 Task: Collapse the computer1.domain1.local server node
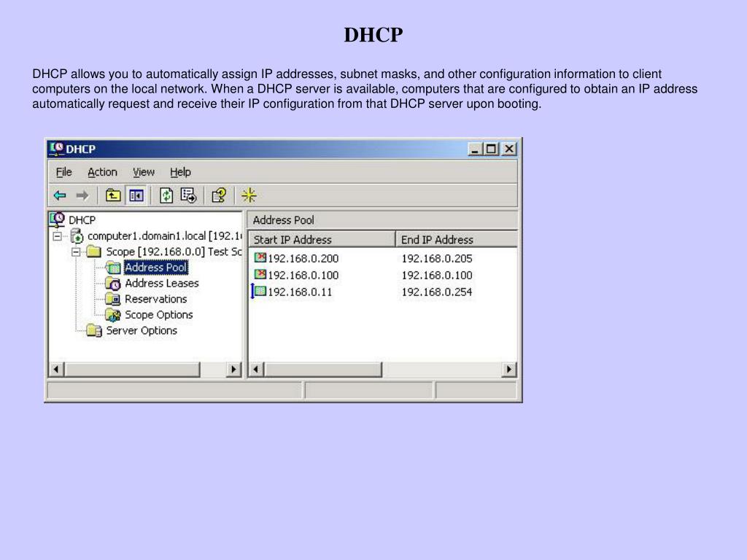(57, 236)
